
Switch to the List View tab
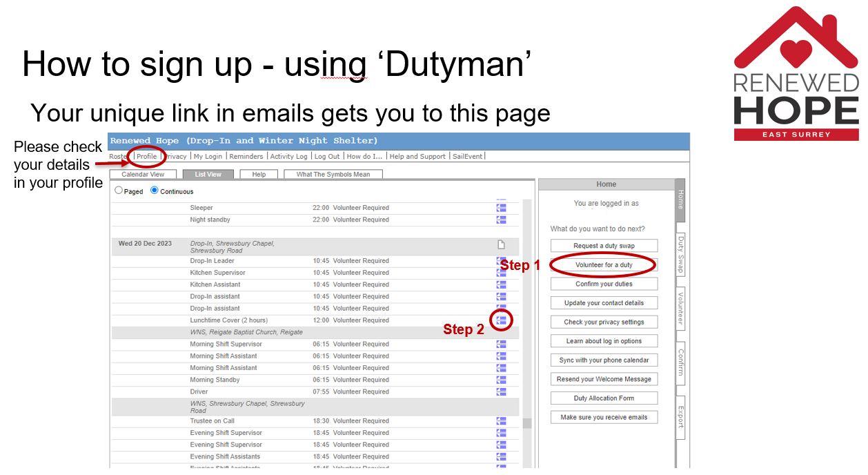208,175
